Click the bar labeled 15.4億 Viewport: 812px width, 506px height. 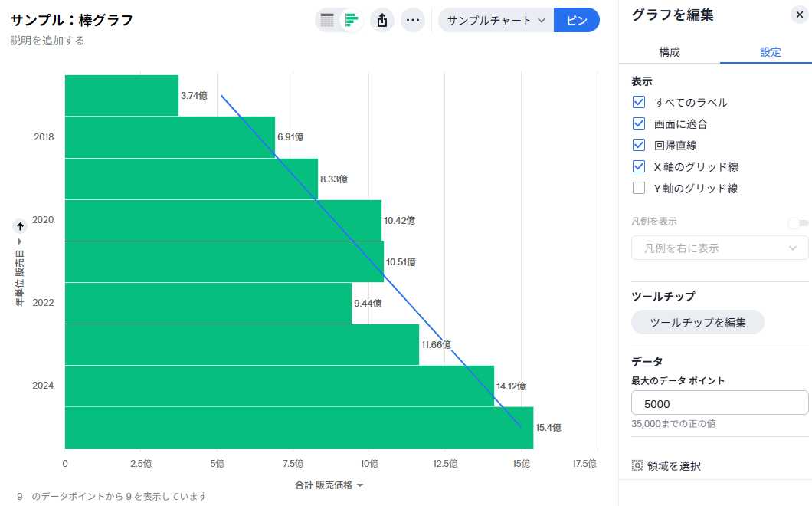point(299,428)
